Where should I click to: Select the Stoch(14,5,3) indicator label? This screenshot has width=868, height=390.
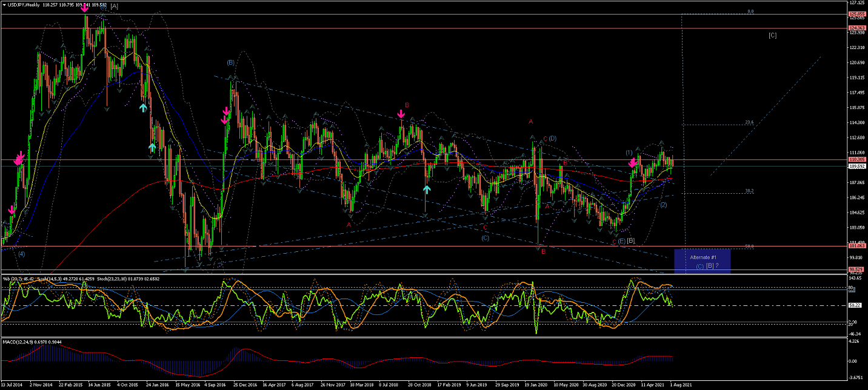tap(47, 279)
